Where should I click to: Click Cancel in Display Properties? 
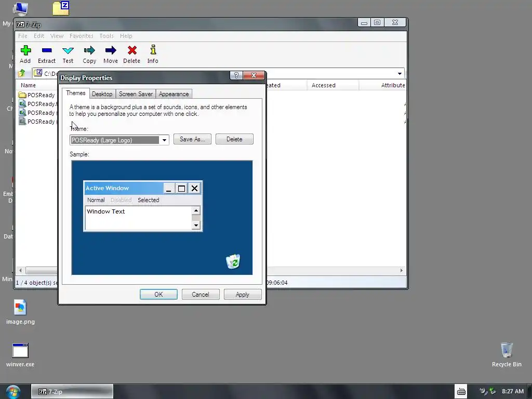click(201, 295)
